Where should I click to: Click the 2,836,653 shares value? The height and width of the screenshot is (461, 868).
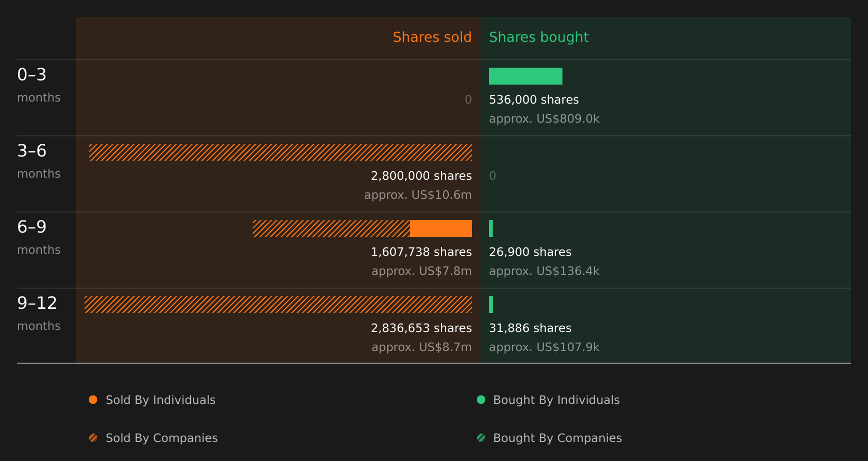[421, 328]
